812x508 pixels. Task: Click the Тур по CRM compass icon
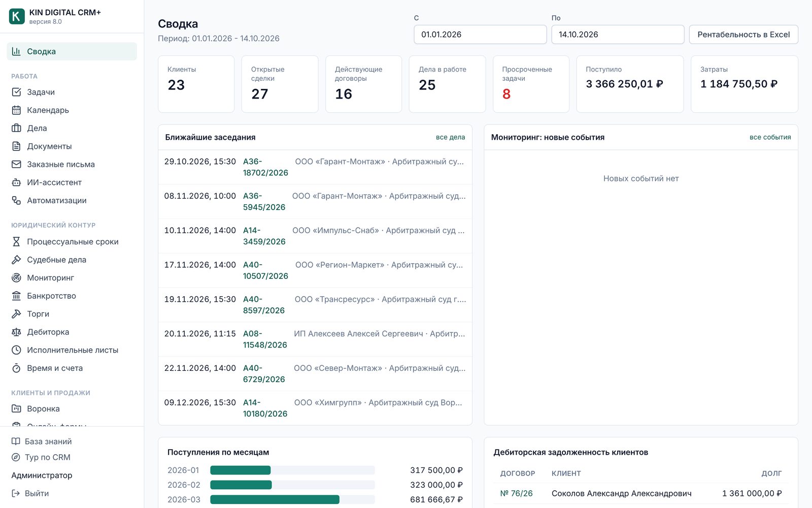[x=16, y=457]
